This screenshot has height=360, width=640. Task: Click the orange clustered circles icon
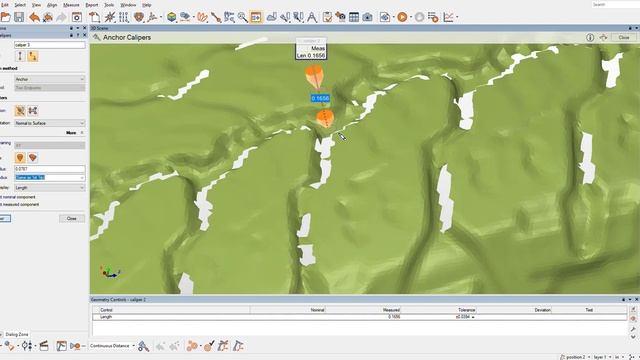(192, 346)
